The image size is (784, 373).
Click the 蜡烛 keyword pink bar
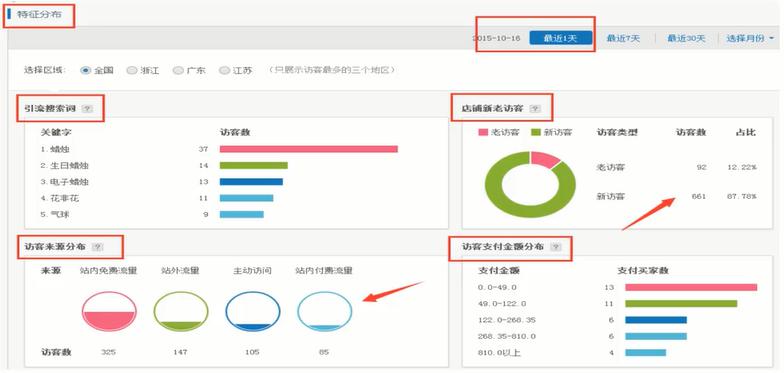308,149
